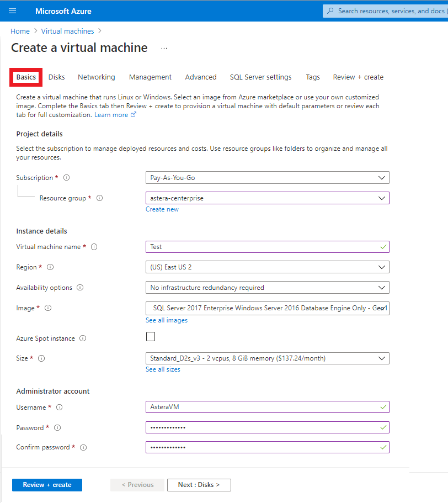Click the info icon next to Size
This screenshot has height=503, width=448.
pos(41,358)
